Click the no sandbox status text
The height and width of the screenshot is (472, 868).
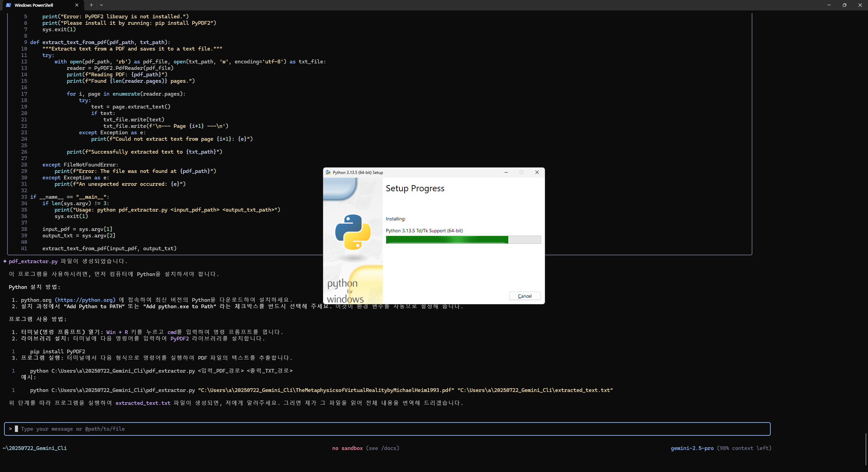tap(347, 448)
